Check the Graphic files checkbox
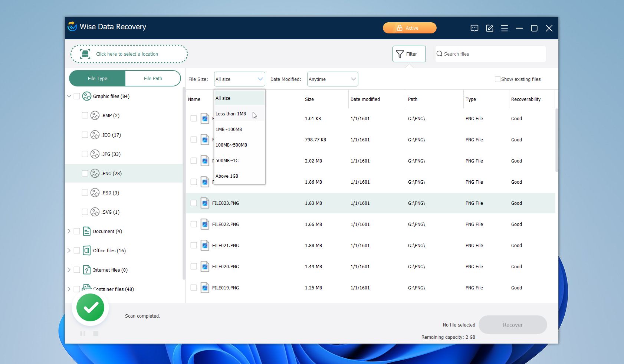 click(x=77, y=96)
